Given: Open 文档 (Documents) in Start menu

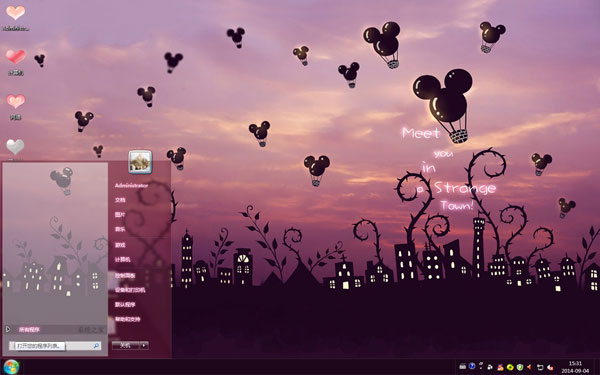Looking at the screenshot, I should [x=120, y=200].
